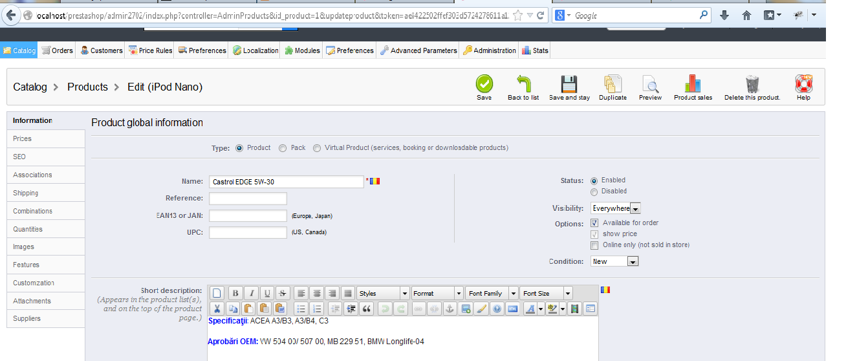The height and width of the screenshot is (361, 868).
Task: Align text left in editor
Action: pyautogui.click(x=301, y=293)
